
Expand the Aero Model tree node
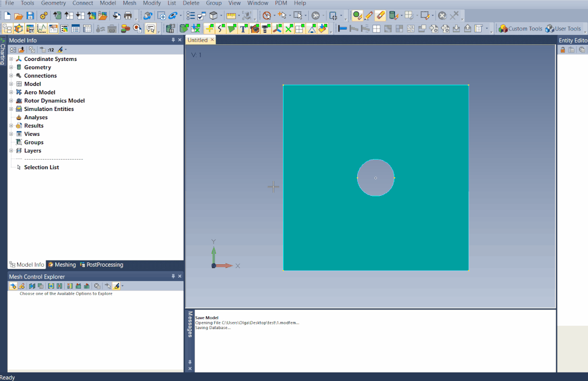[x=11, y=92]
